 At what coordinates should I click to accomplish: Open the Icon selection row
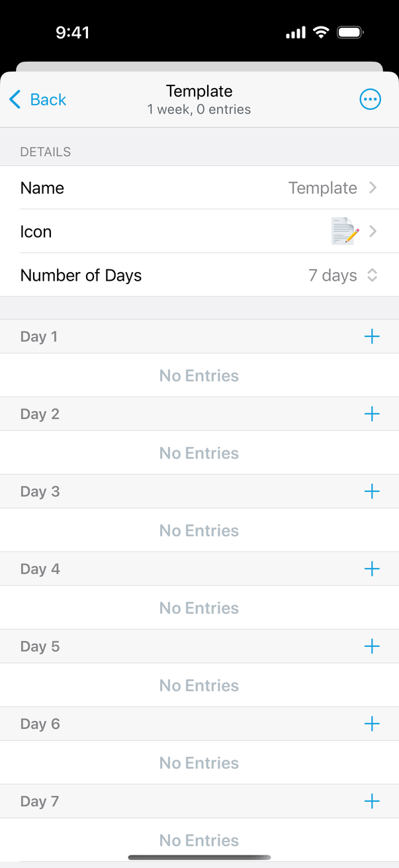pos(199,232)
